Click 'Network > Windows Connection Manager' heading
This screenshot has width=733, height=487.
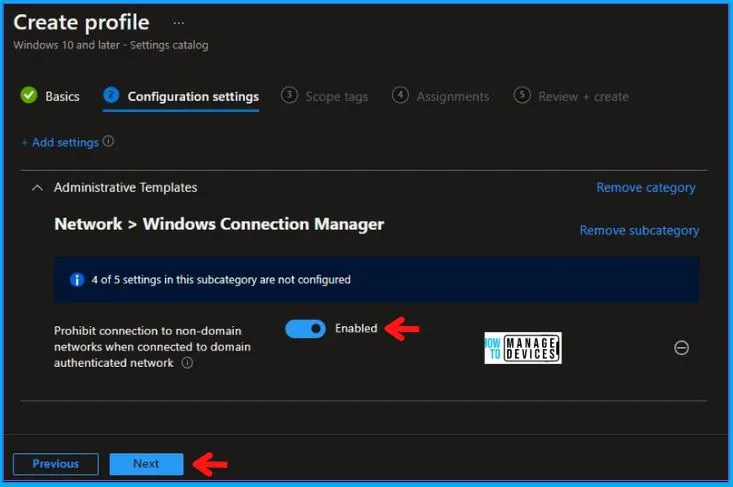point(219,224)
